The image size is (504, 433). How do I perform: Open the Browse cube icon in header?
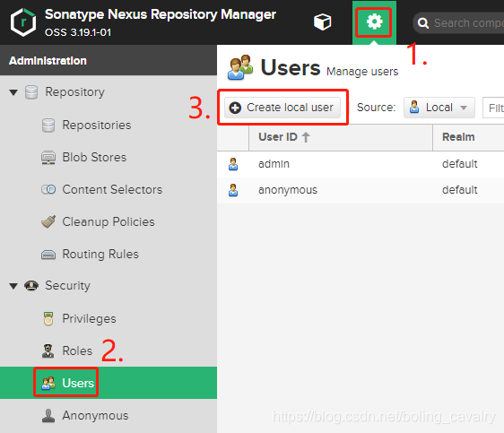[x=322, y=22]
